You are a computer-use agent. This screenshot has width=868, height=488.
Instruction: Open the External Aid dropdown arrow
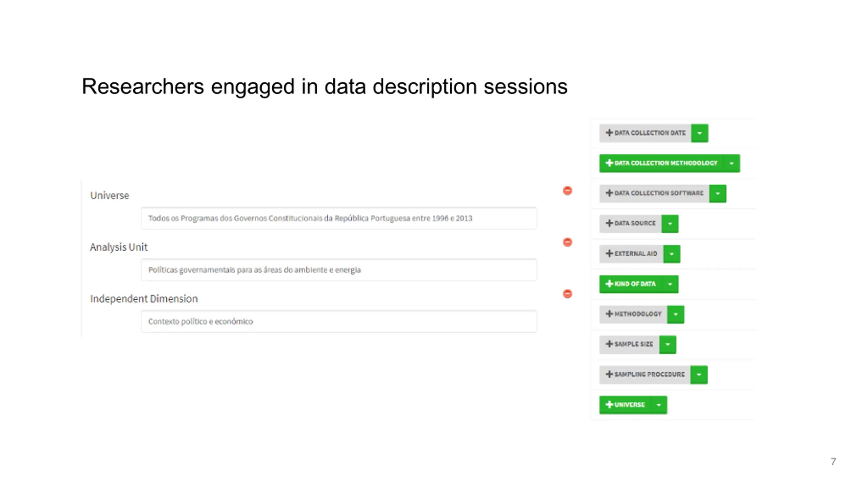(x=672, y=254)
